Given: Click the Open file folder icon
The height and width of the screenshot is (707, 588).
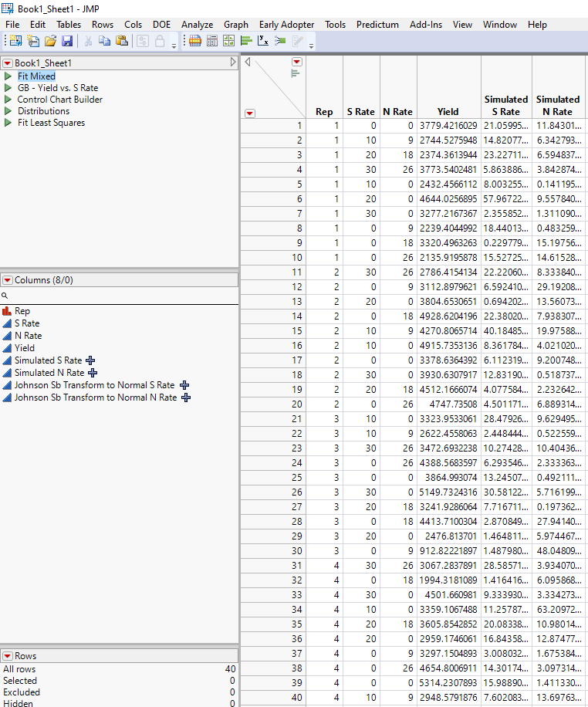Looking at the screenshot, I should [x=50, y=41].
